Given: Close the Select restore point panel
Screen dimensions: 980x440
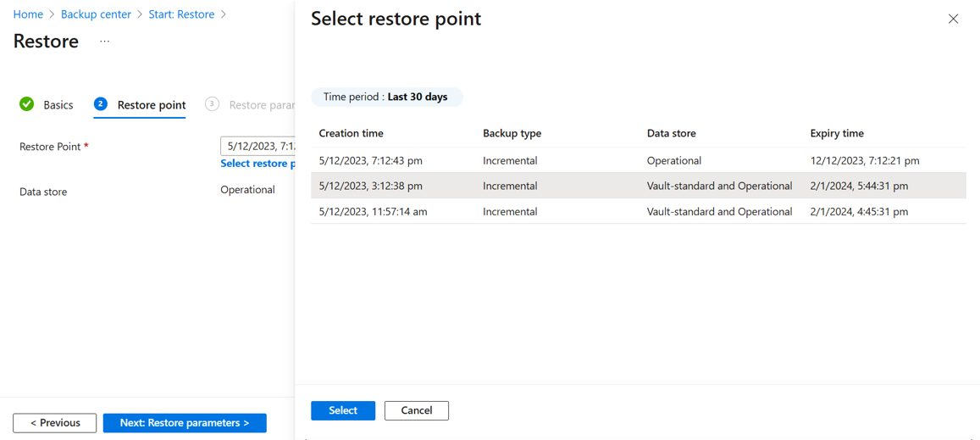Looking at the screenshot, I should pyautogui.click(x=953, y=19).
